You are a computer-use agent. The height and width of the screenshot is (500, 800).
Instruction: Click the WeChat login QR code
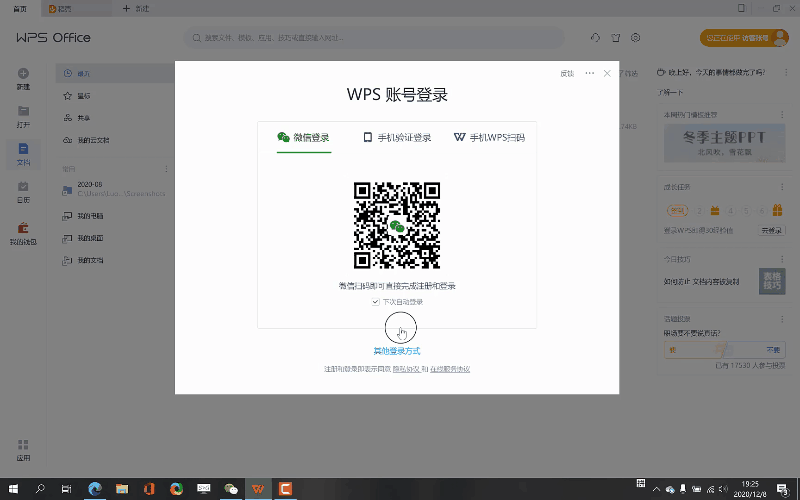397,225
